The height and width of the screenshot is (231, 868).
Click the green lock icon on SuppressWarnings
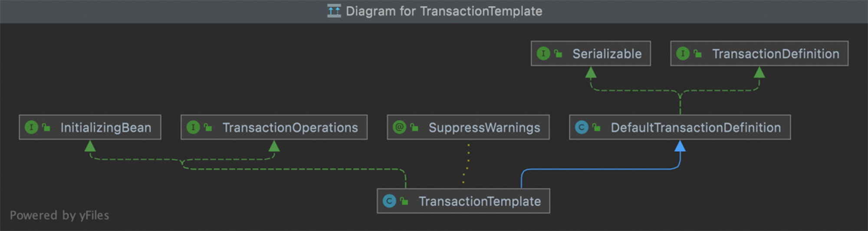[414, 127]
